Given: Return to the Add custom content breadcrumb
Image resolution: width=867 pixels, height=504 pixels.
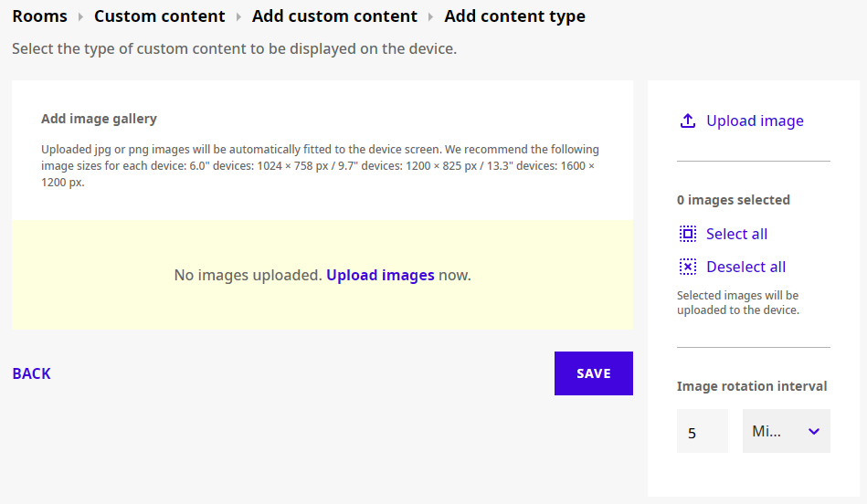Looking at the screenshot, I should pyautogui.click(x=334, y=16).
